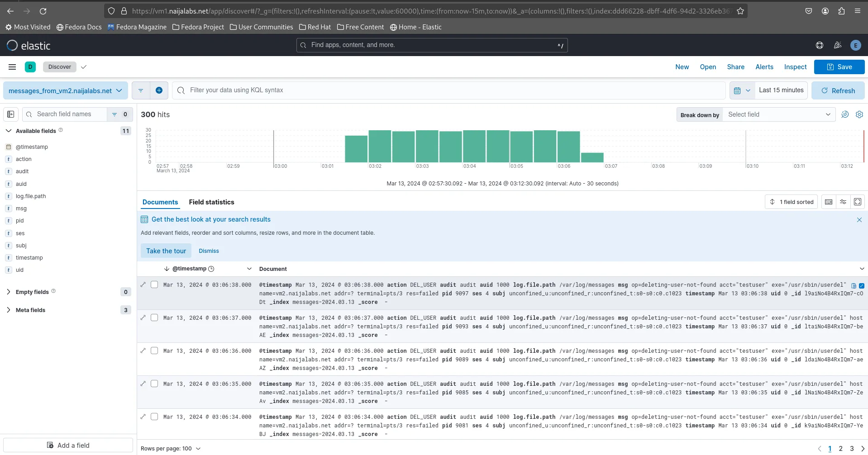Select the log.file.path field
This screenshot has width=868, height=455.
[x=31, y=196]
